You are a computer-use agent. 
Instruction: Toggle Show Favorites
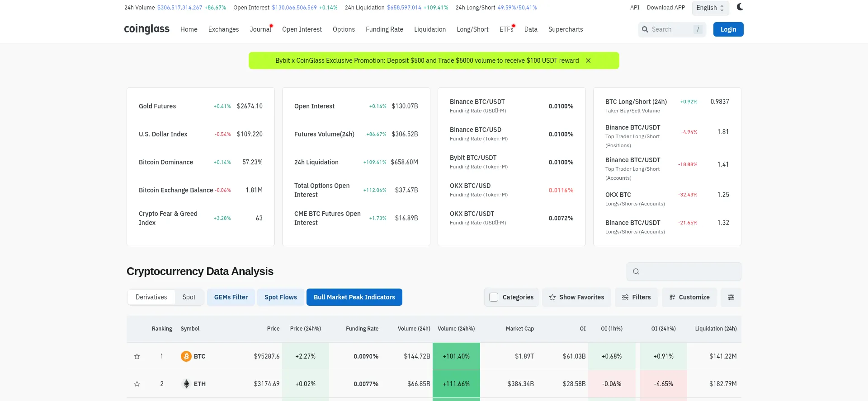point(576,297)
